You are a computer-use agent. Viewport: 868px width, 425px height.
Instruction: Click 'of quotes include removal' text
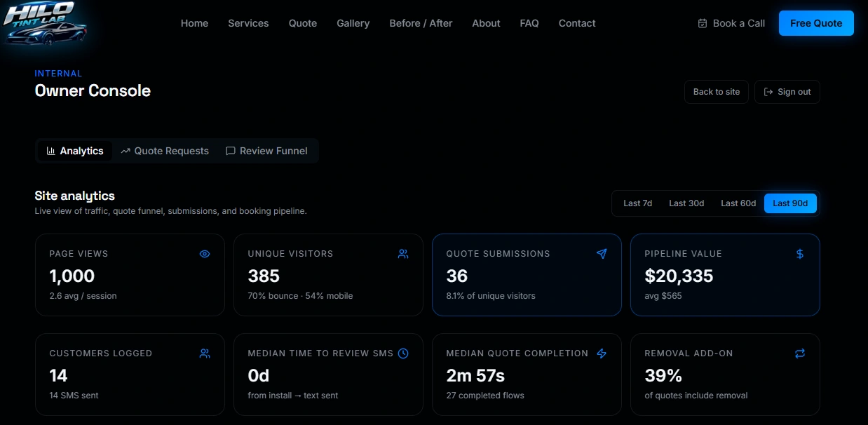pyautogui.click(x=696, y=396)
